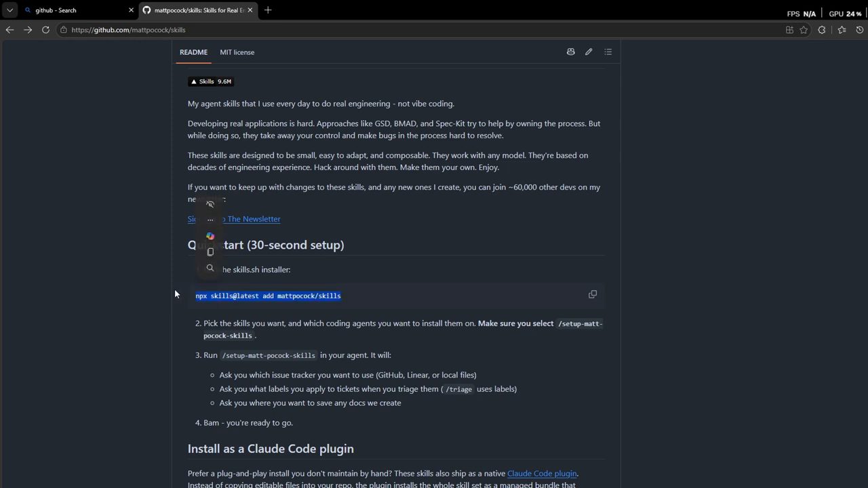This screenshot has height=488, width=868.
Task: Go back with the browser back arrow
Action: [9, 30]
